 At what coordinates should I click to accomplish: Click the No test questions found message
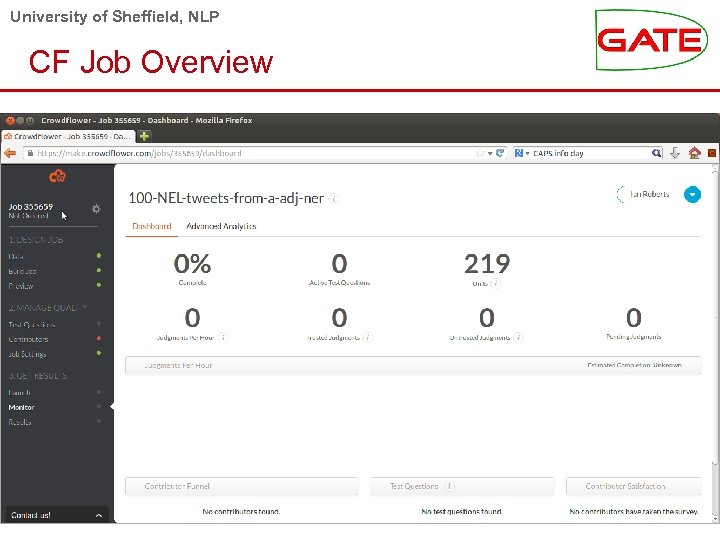tap(461, 511)
